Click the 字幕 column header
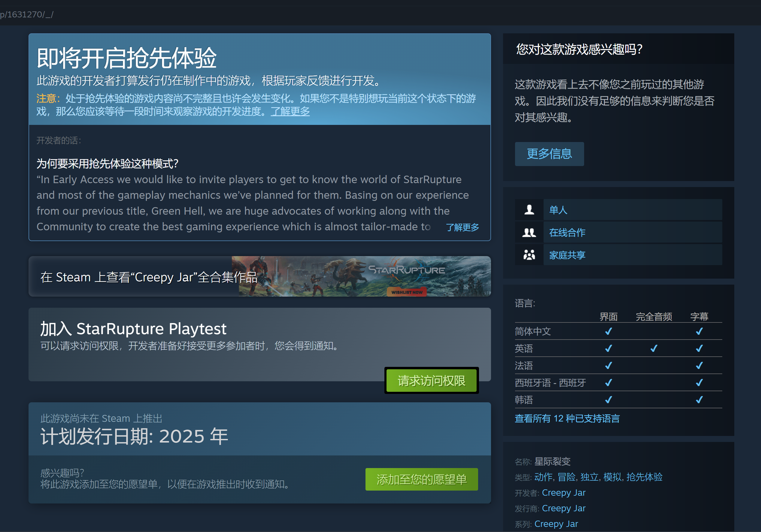This screenshot has width=761, height=532. pos(699,317)
